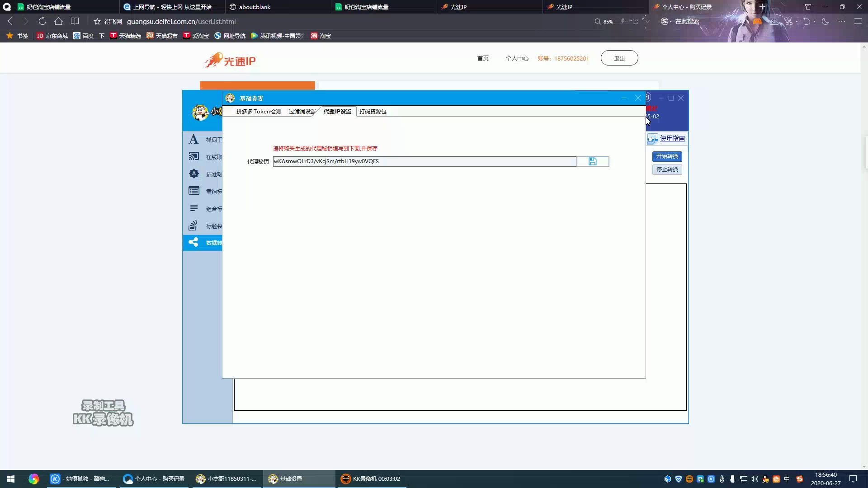Toggle browser reading mode book icon
This screenshot has height=488, width=868.
[x=75, y=21]
